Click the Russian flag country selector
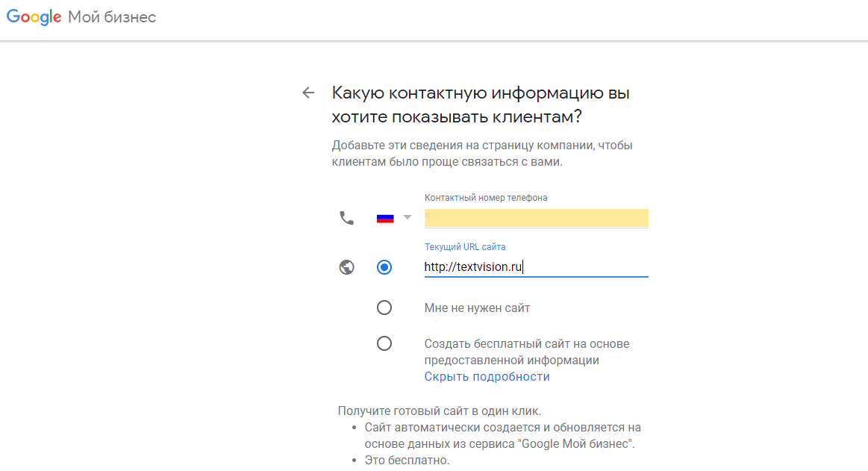 click(x=385, y=216)
